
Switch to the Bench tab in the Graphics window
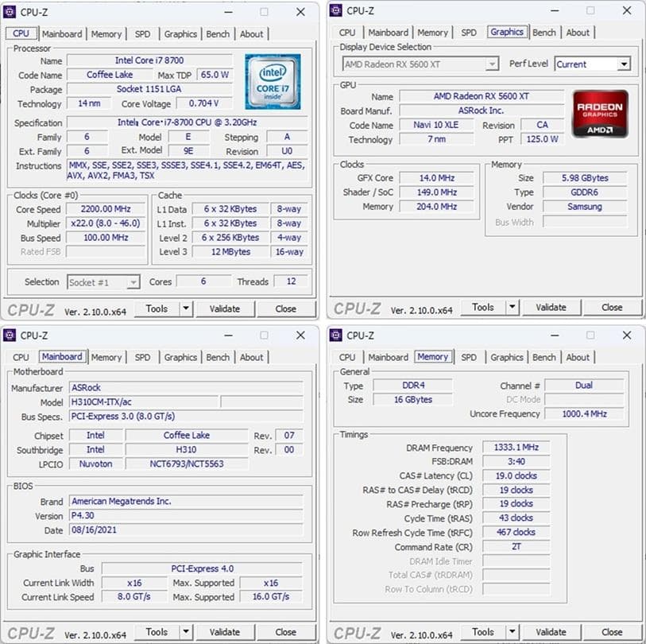coord(544,33)
